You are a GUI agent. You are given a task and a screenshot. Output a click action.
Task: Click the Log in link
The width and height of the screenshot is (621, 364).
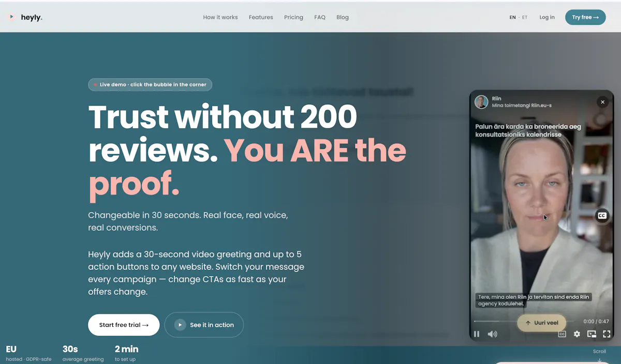pyautogui.click(x=547, y=17)
